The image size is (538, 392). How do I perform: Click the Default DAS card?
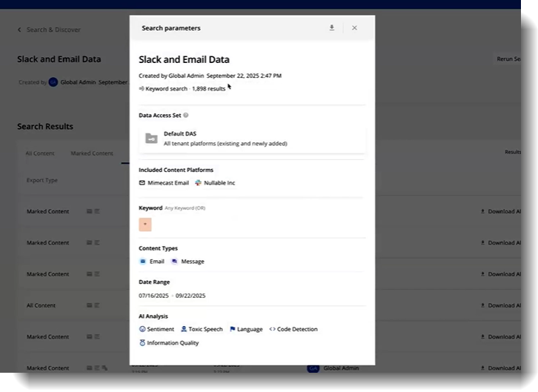[252, 139]
